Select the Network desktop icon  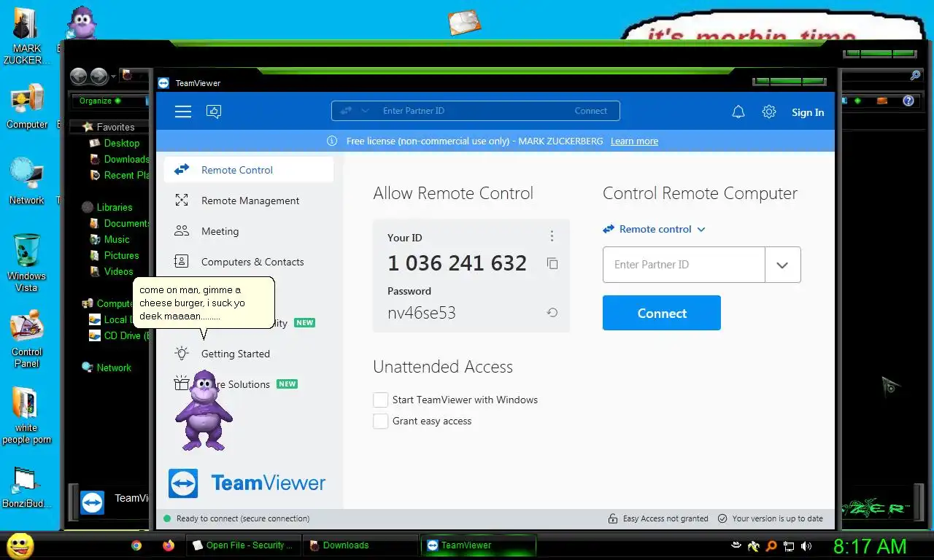(x=26, y=181)
